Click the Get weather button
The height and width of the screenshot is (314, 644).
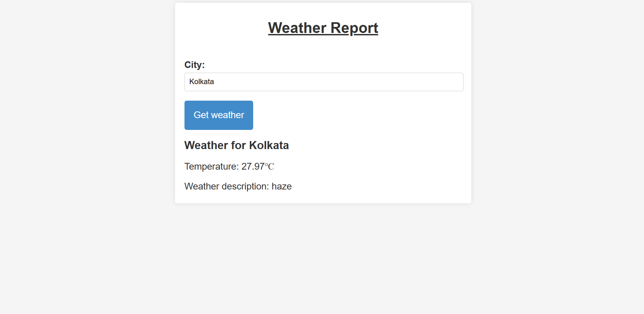[x=218, y=115]
